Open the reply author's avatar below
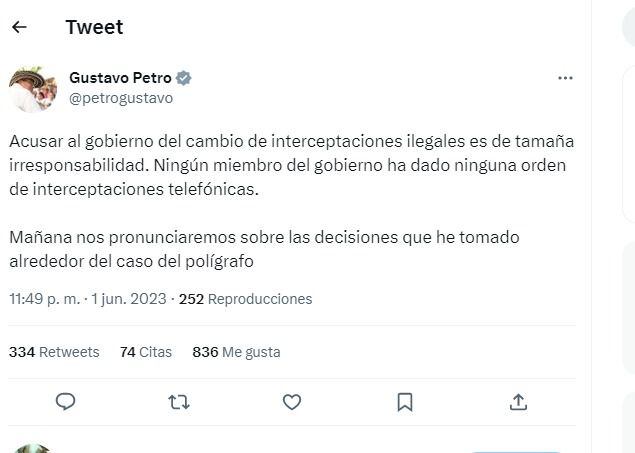This screenshot has height=453, width=635. [x=33, y=449]
